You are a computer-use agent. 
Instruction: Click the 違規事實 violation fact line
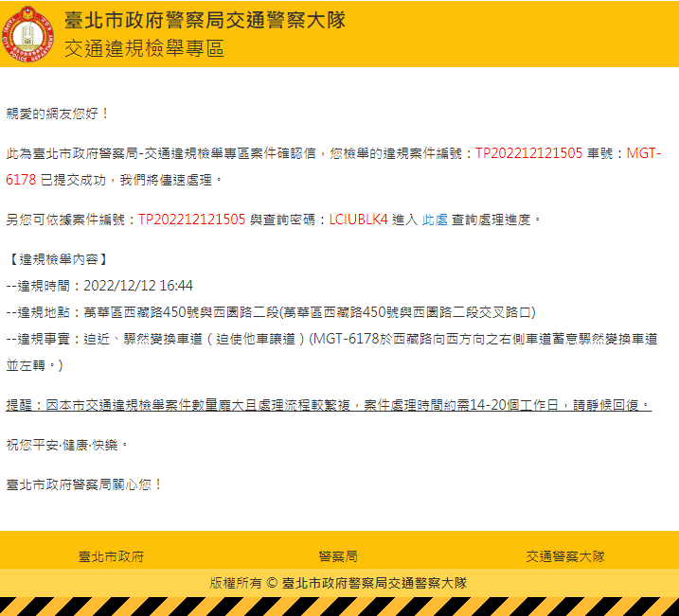[331, 352]
